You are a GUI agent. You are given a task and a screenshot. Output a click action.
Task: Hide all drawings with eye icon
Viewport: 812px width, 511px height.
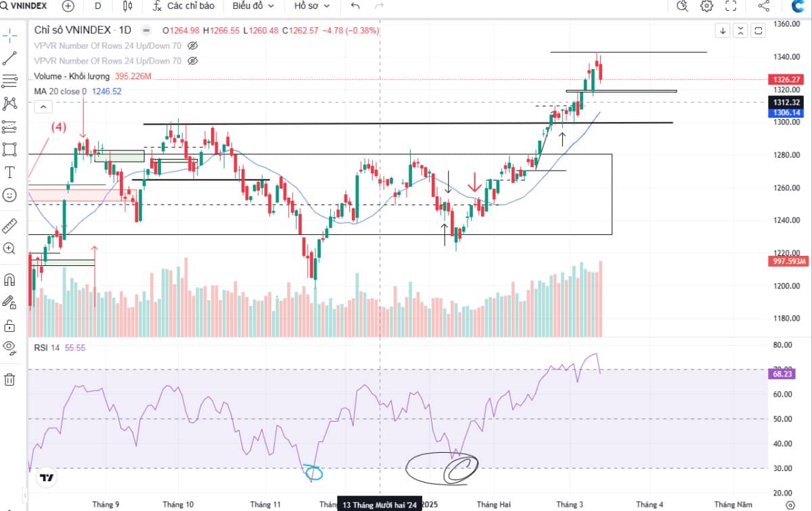click(x=9, y=348)
